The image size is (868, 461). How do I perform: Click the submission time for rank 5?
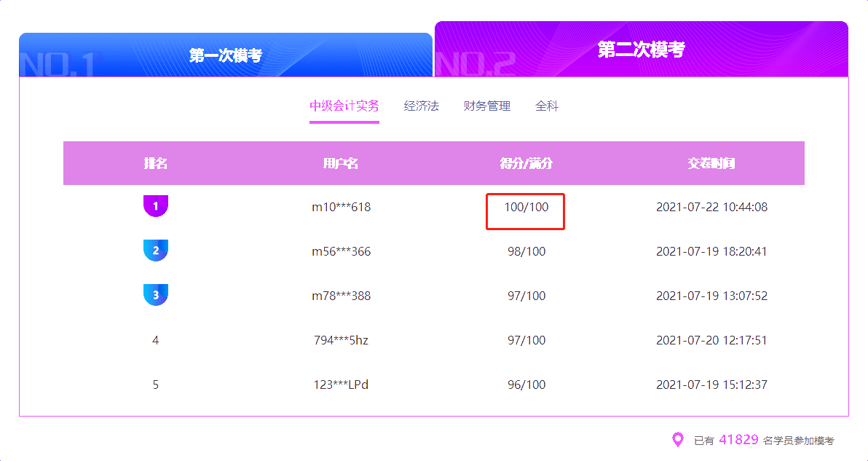(x=711, y=385)
